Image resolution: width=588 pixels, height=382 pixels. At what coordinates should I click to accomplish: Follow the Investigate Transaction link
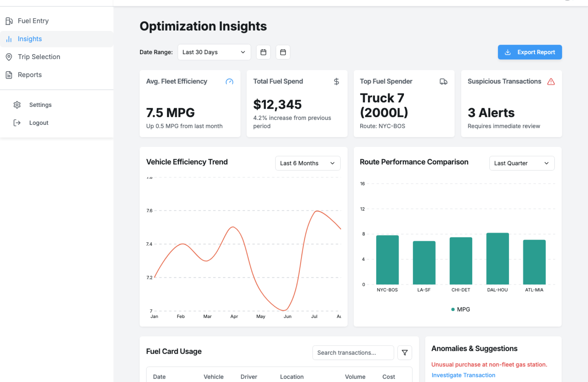[463, 375]
